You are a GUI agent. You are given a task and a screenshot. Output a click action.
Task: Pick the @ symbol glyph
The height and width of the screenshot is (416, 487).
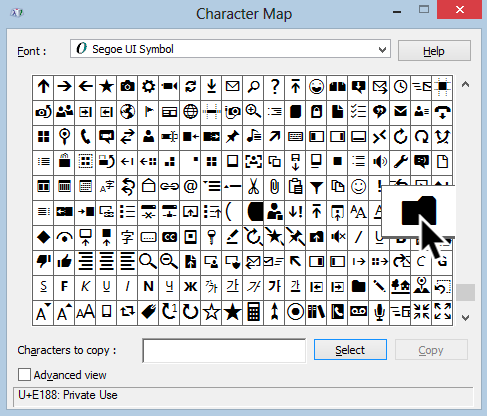click(190, 187)
